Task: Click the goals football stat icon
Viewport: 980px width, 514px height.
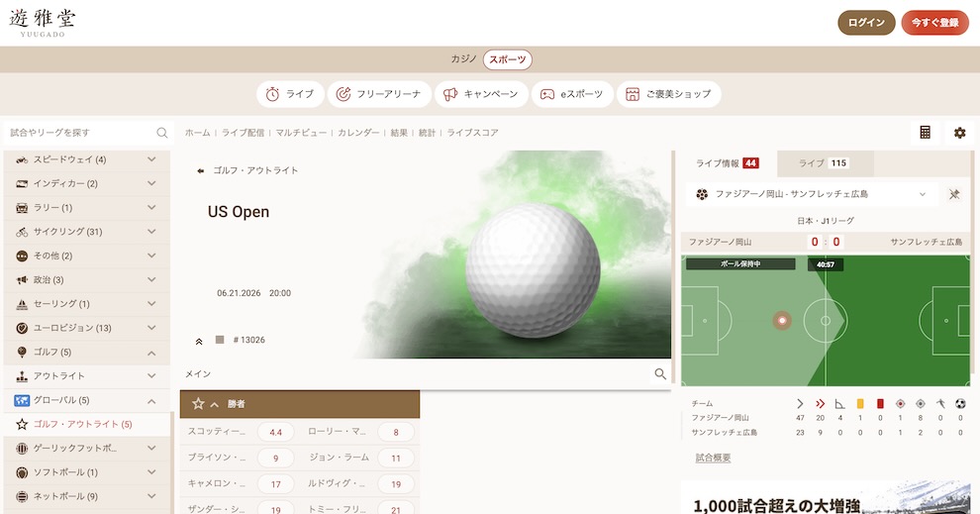Action: click(960, 404)
